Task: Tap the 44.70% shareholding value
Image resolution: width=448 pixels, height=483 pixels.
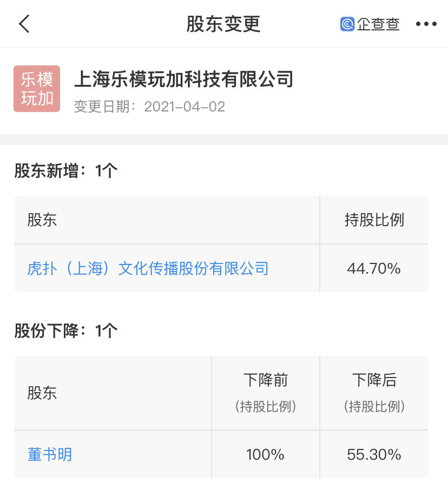Action: [x=374, y=268]
